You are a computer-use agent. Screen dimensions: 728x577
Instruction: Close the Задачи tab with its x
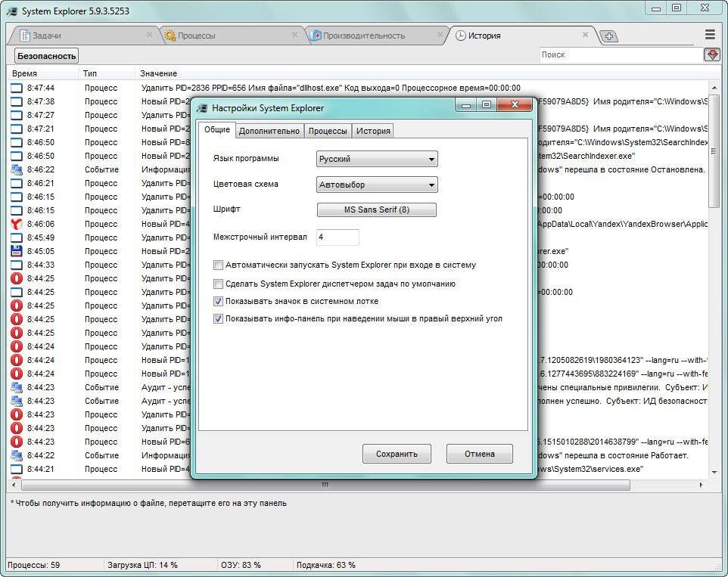(149, 35)
